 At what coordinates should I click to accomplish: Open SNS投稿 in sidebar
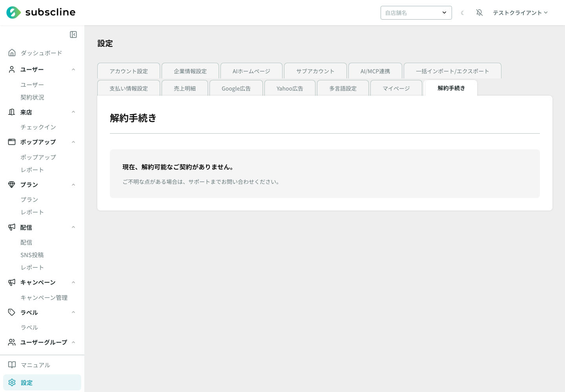click(32, 255)
